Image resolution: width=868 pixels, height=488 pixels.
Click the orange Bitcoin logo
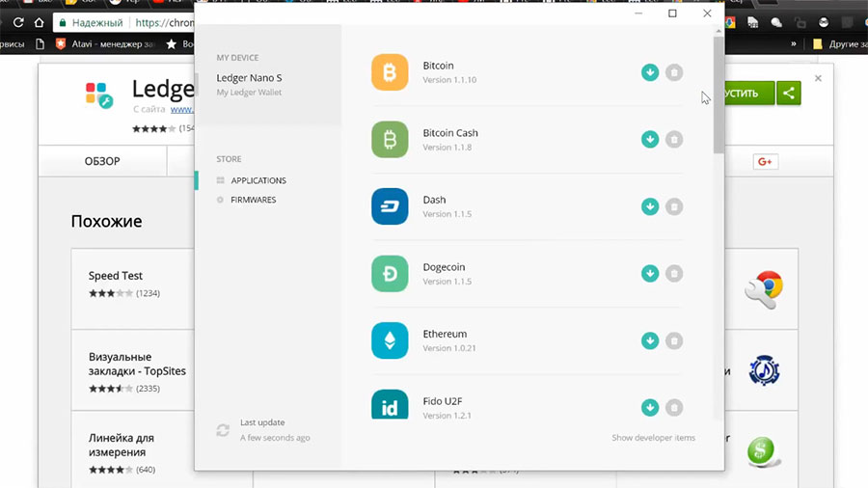click(390, 72)
